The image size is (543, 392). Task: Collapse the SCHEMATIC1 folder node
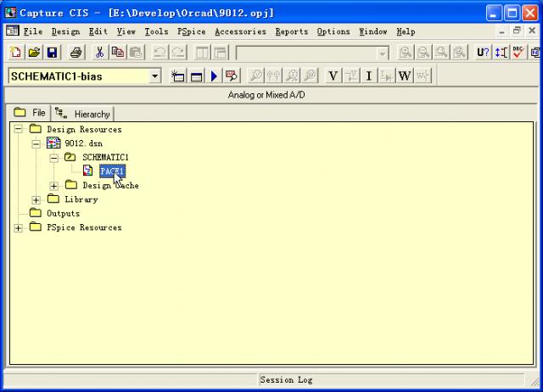(x=54, y=158)
